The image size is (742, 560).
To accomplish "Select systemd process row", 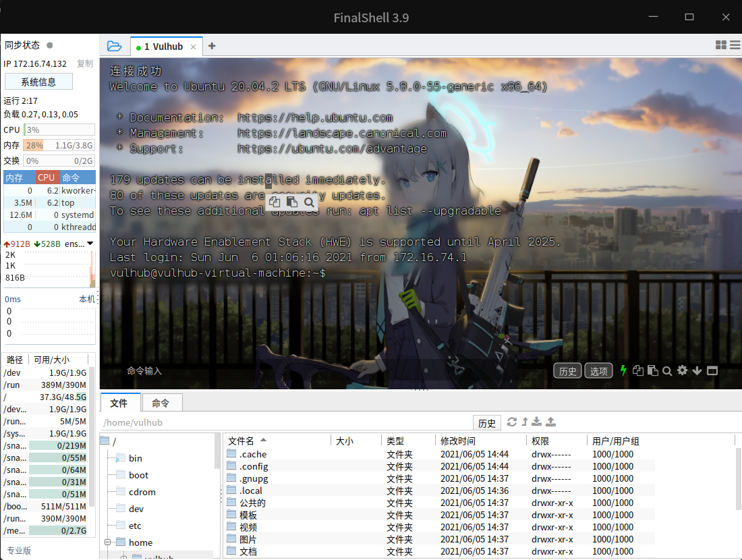I will [x=50, y=215].
